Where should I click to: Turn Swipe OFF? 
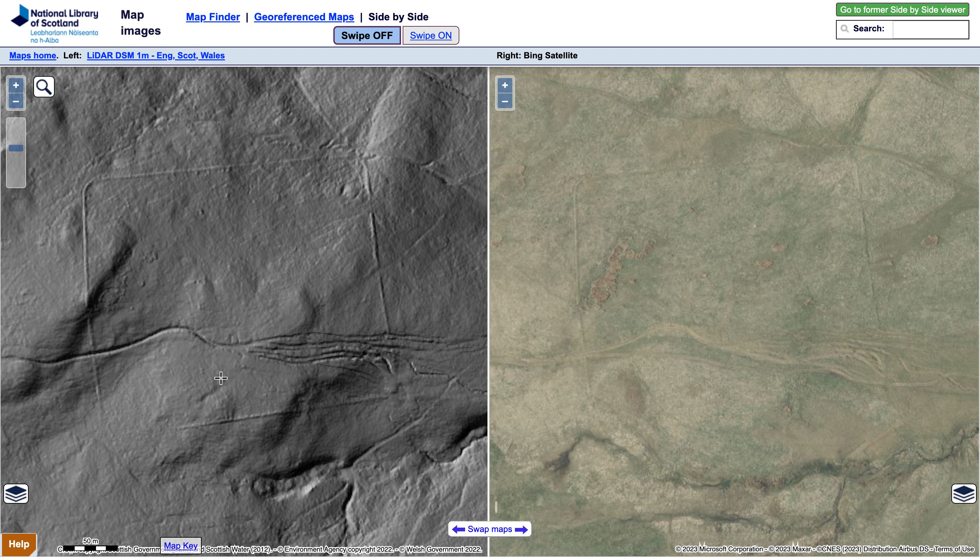pos(367,36)
